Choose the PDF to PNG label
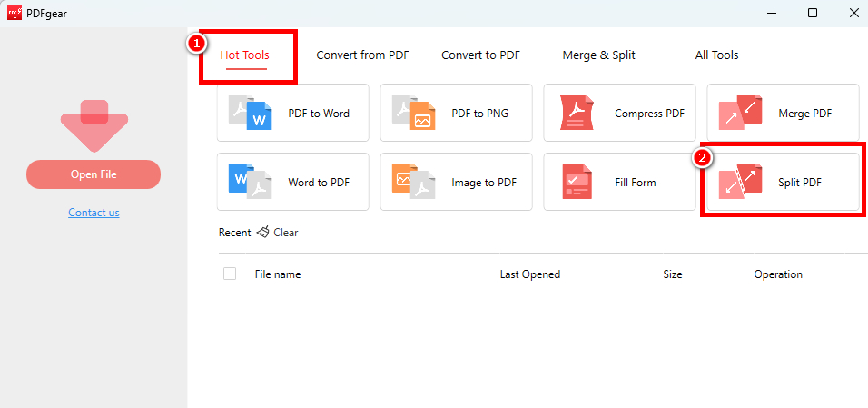 (x=480, y=113)
